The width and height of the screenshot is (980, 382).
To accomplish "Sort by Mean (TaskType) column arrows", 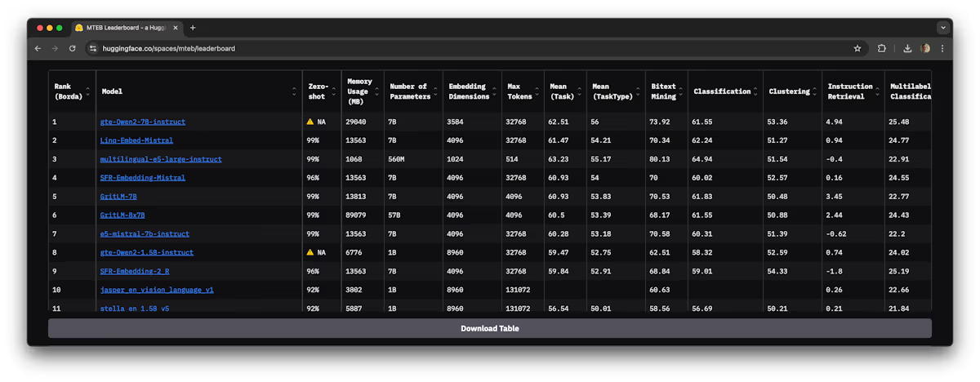I will [x=638, y=91].
